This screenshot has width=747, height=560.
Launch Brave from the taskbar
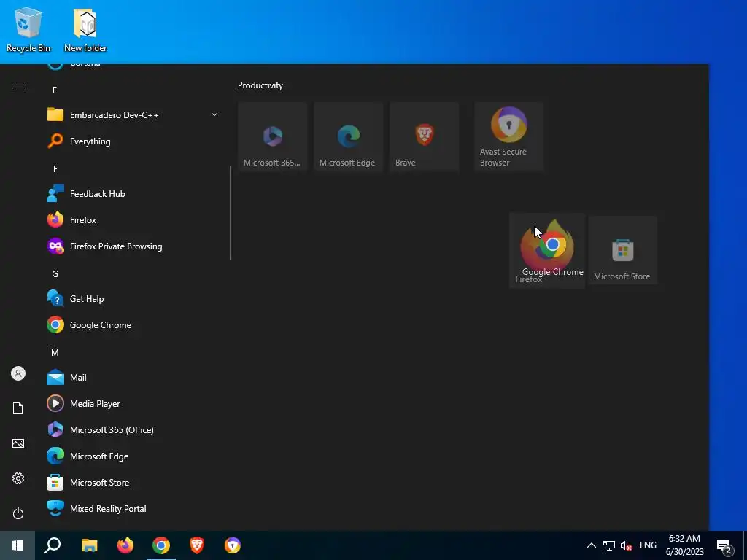coord(197,545)
